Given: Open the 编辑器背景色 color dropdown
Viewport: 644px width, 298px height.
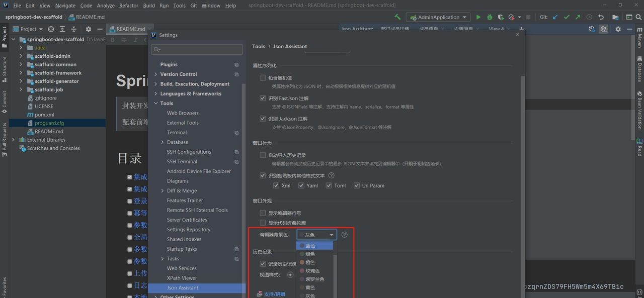Looking at the screenshot, I should [316, 234].
